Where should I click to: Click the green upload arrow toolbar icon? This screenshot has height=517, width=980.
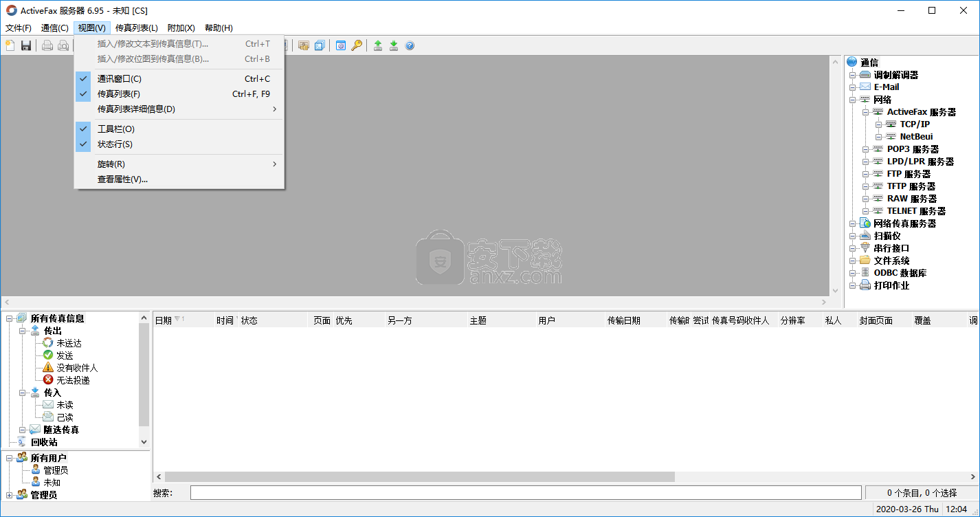(378, 45)
